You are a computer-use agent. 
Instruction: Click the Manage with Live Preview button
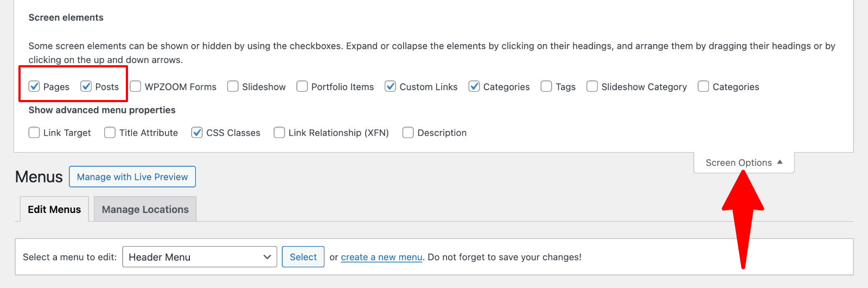point(132,177)
